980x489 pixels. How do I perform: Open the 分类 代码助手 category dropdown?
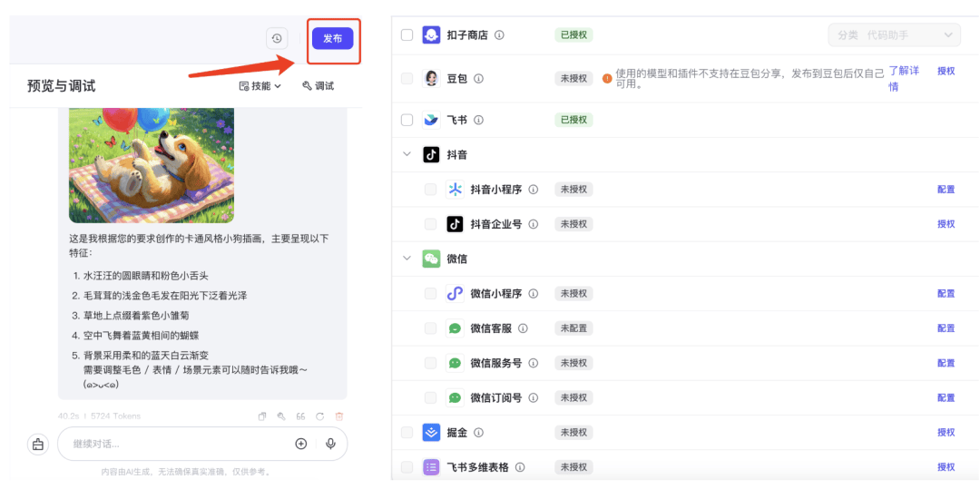coord(895,35)
